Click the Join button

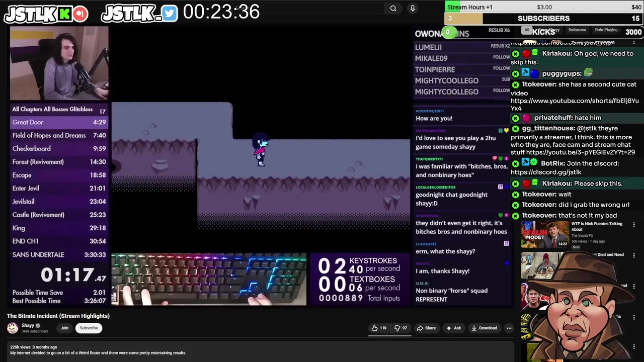(x=64, y=328)
